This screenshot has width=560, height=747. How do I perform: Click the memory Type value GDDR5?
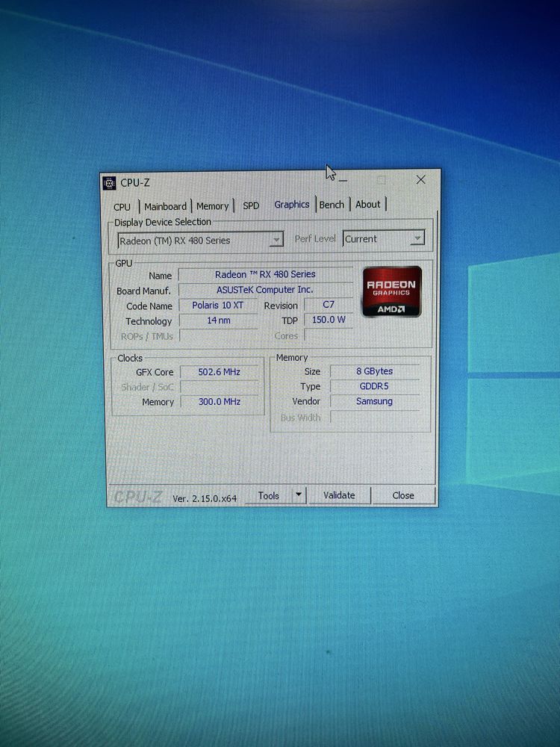(x=374, y=386)
